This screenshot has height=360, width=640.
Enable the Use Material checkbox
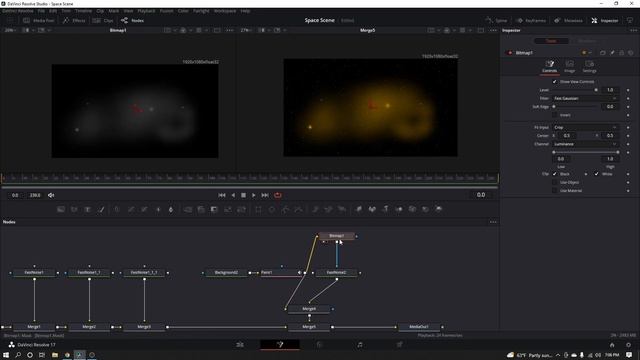point(555,191)
